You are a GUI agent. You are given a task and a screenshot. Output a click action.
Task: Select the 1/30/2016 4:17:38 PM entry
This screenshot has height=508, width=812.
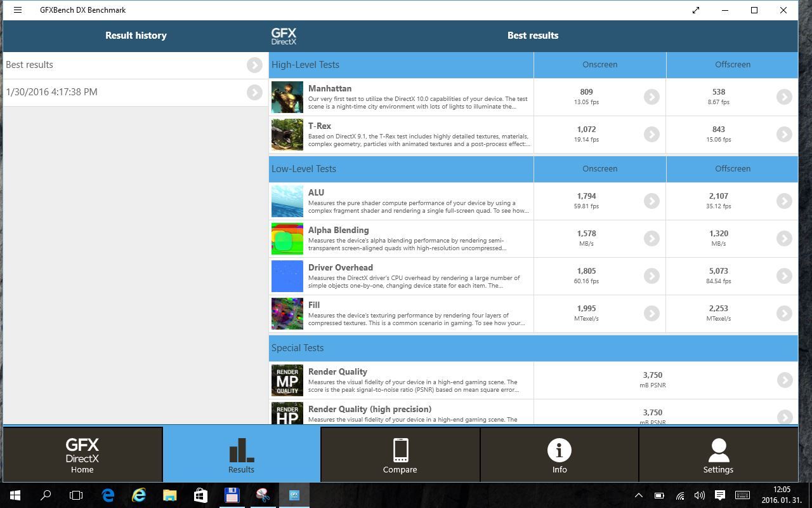[x=136, y=92]
